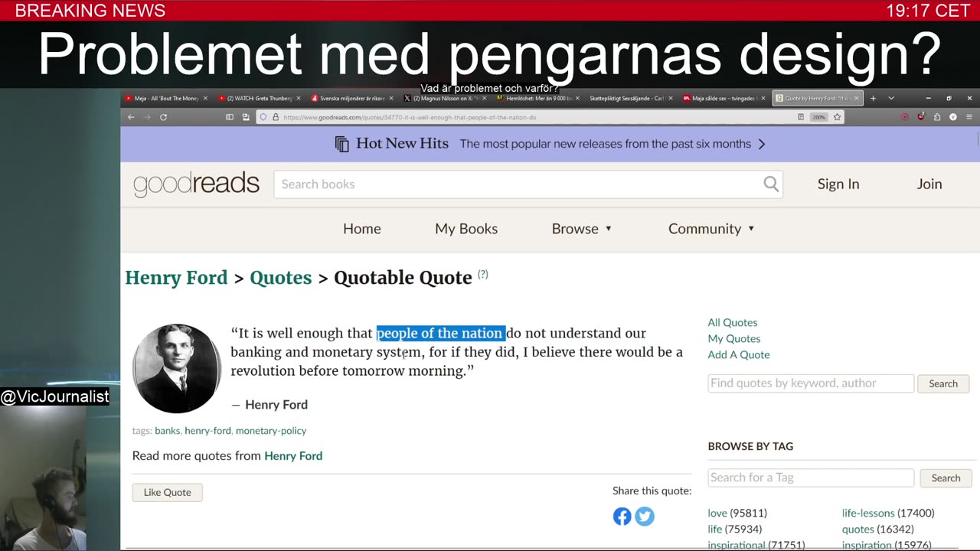Open the quotes (16342) tag

pyautogui.click(x=858, y=530)
